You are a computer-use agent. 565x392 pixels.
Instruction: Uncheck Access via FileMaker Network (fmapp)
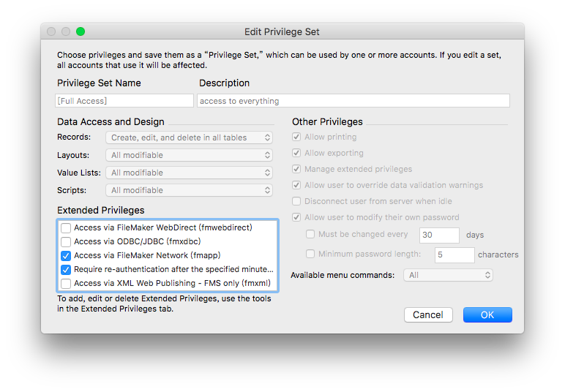point(66,255)
